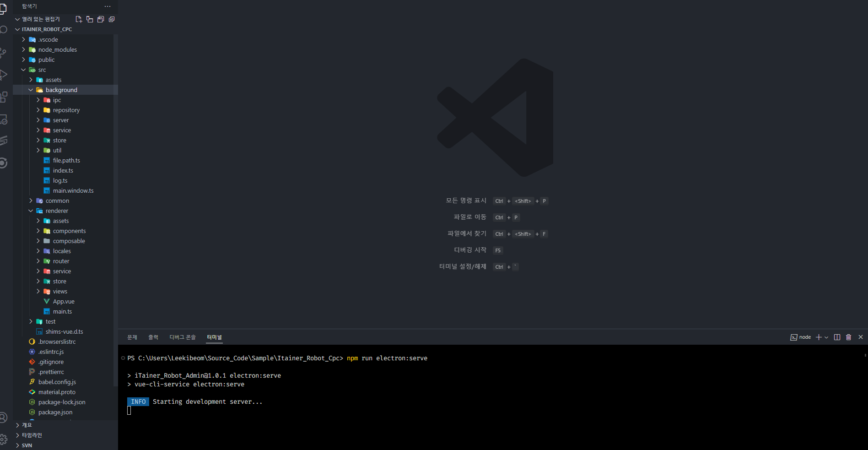Image resolution: width=868 pixels, height=450 pixels.
Task: Create a new terminal with plus icon
Action: coord(819,337)
